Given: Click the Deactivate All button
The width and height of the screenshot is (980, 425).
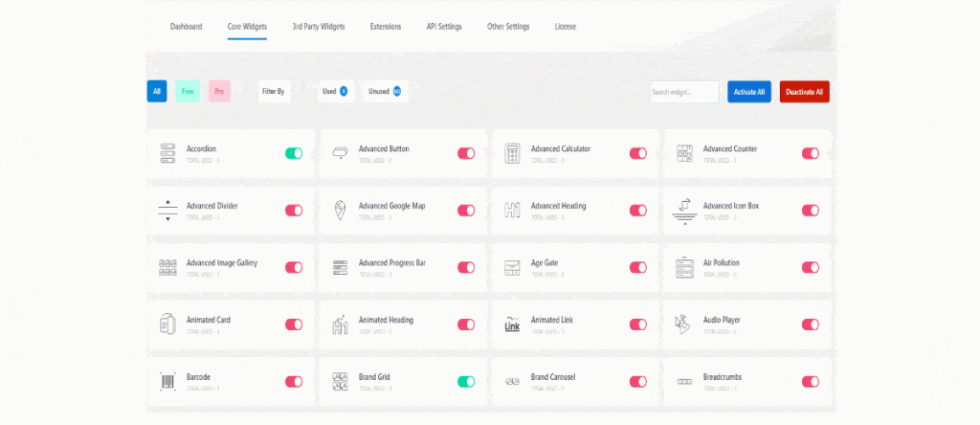Looking at the screenshot, I should pyautogui.click(x=804, y=92).
